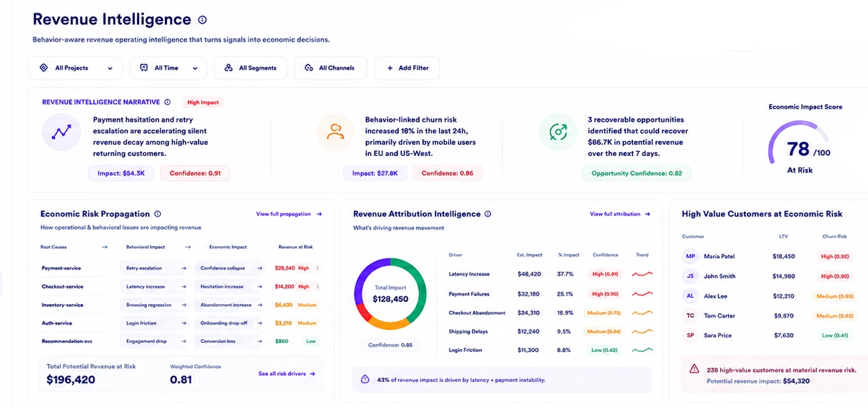
Task: Open the See all risk drivers link
Action: [287, 374]
